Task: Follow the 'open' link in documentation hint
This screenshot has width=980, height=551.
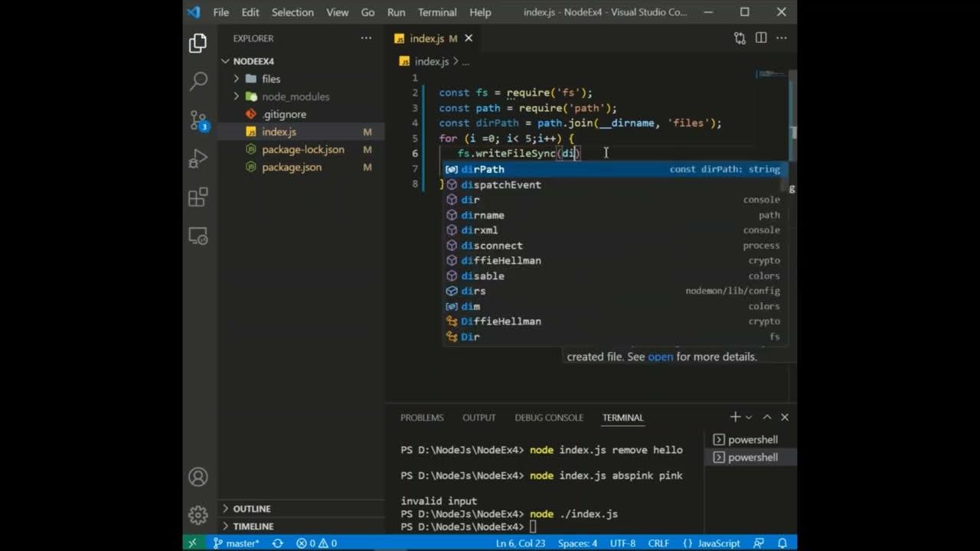Action: click(660, 357)
